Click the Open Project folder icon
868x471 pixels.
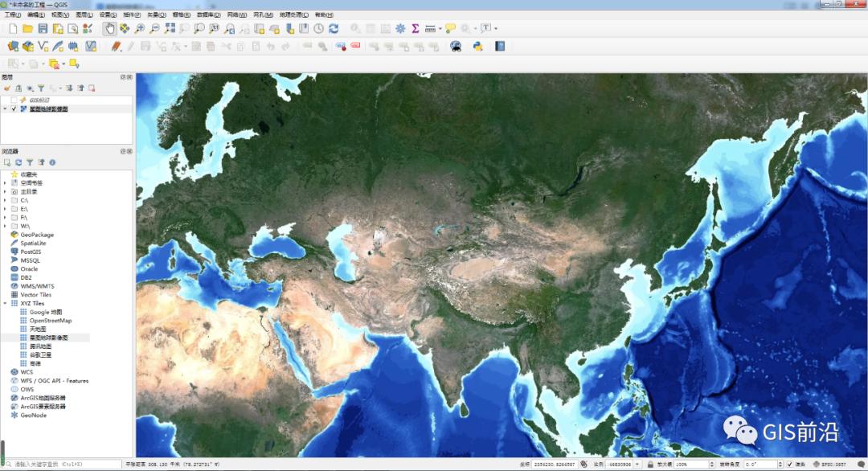pyautogui.click(x=28, y=28)
